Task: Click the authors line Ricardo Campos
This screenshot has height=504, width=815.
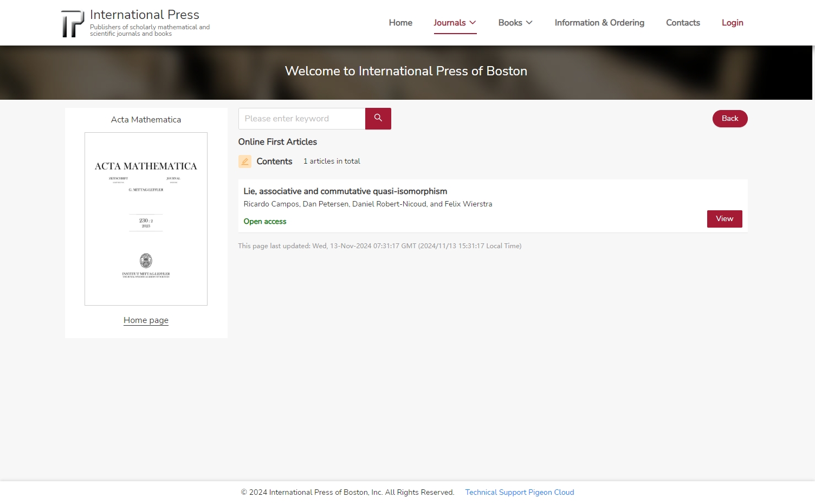Action: [x=368, y=204]
